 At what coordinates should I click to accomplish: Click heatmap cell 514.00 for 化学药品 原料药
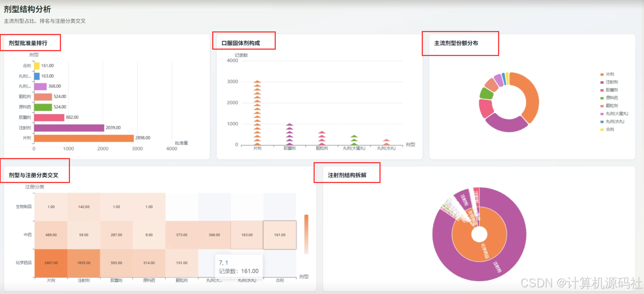pyautogui.click(x=149, y=263)
